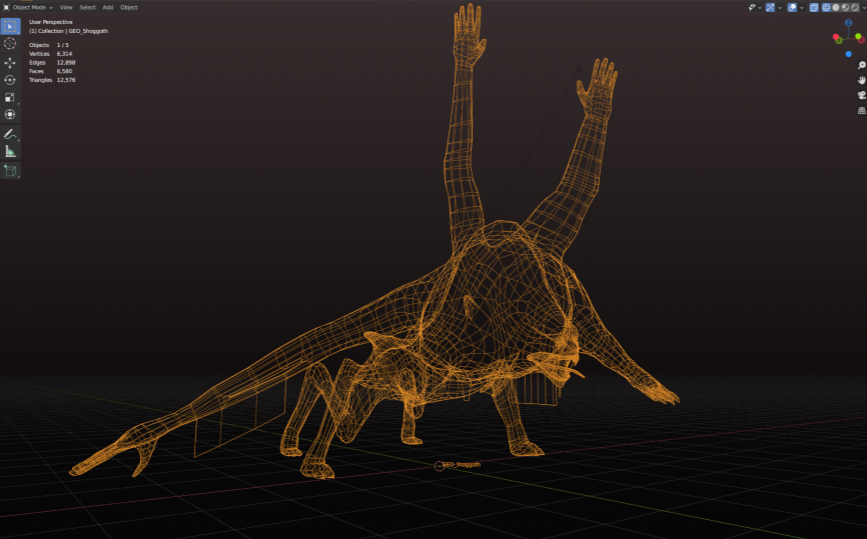Switch perspective/orthographic with grid icon
The width and height of the screenshot is (867, 539).
tap(861, 111)
